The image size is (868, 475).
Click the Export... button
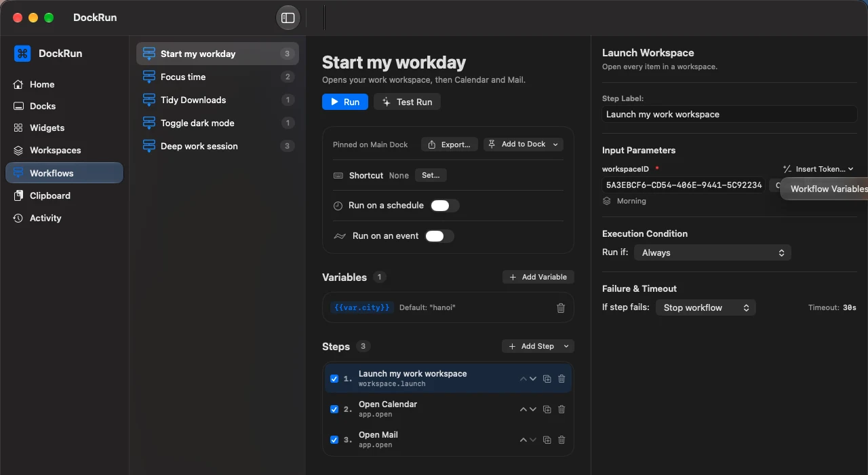450,145
